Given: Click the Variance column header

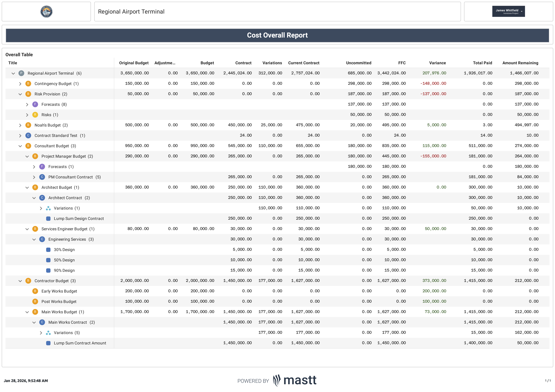Looking at the screenshot, I should pos(438,63).
